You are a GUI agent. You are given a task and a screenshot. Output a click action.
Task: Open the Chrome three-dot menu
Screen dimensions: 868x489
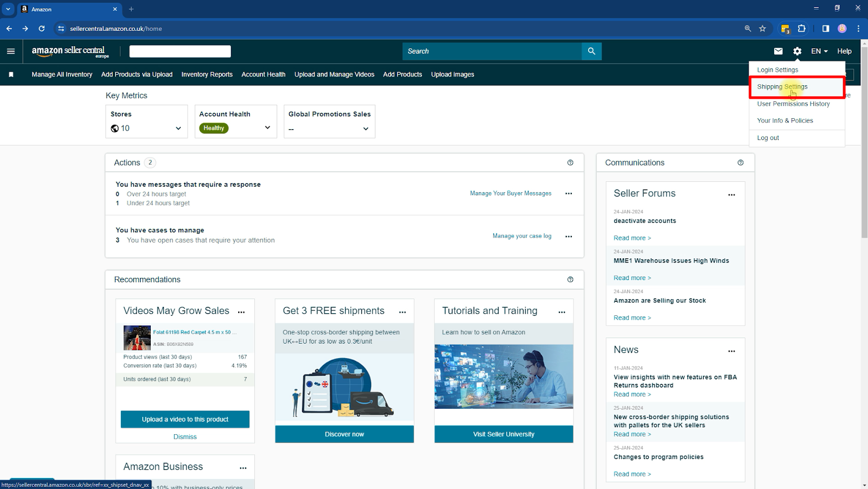858,29
